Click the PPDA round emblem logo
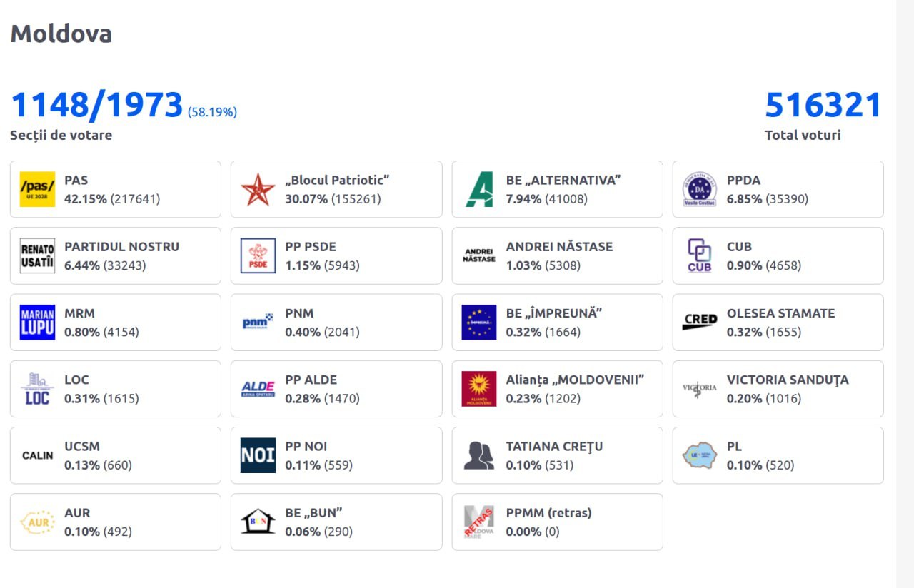 pyautogui.click(x=699, y=190)
